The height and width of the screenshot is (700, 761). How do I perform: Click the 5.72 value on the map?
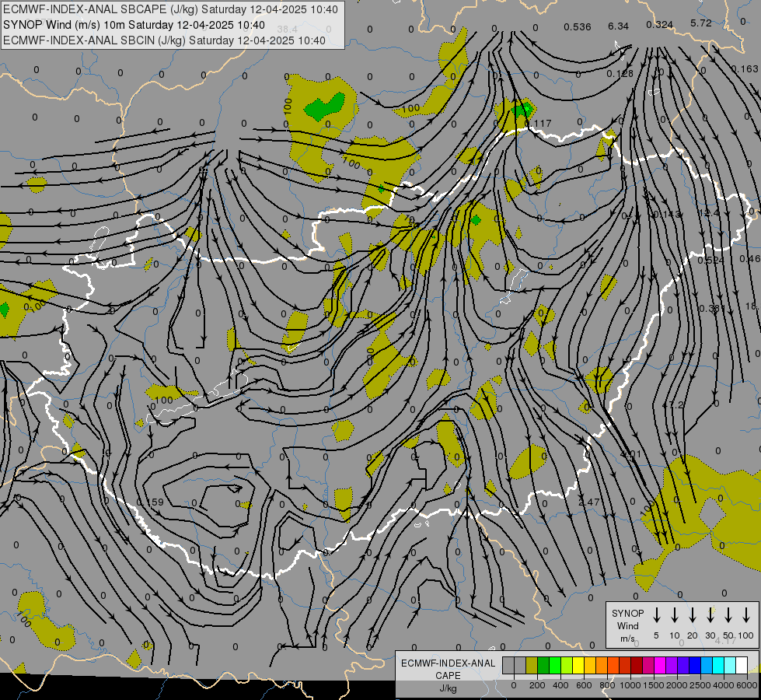pyautogui.click(x=701, y=23)
